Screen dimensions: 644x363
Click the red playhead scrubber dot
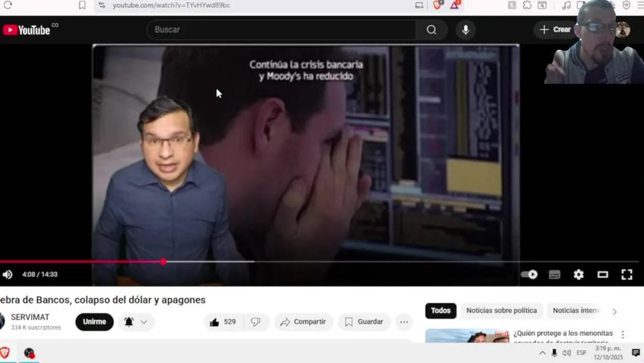pyautogui.click(x=163, y=262)
